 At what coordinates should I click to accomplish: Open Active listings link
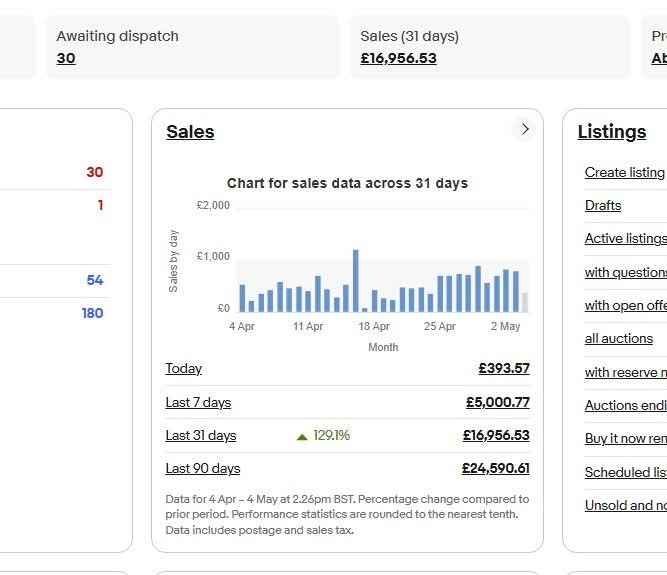tap(626, 239)
